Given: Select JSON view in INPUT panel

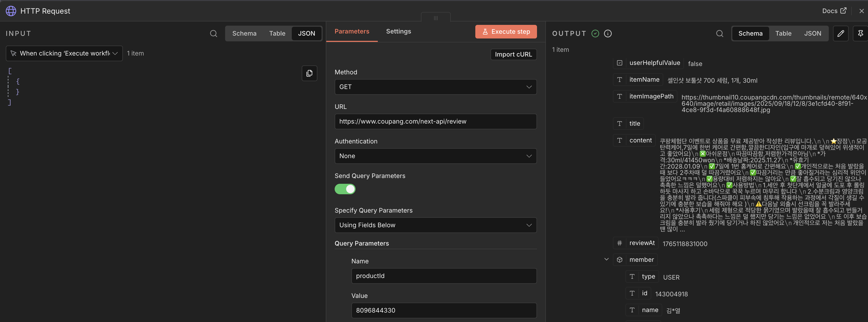Looking at the screenshot, I should tap(306, 34).
